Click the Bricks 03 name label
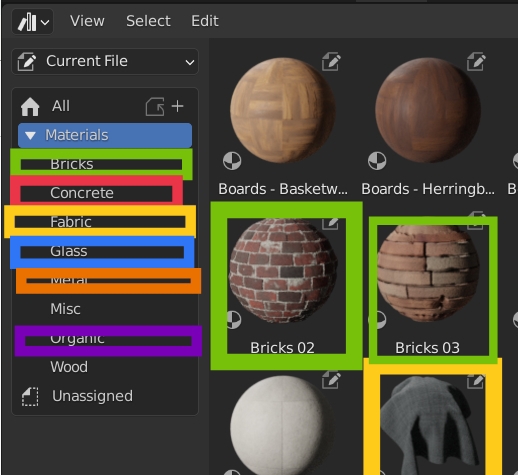 point(427,348)
